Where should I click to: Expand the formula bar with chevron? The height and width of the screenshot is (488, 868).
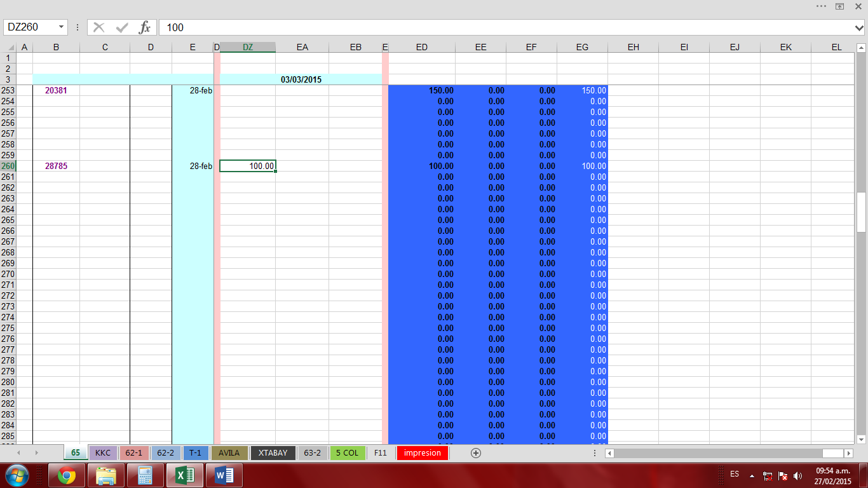[x=860, y=27]
